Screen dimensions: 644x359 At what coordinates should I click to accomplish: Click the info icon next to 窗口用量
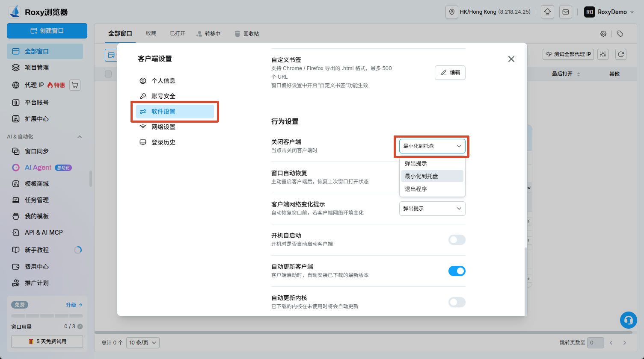click(x=80, y=327)
